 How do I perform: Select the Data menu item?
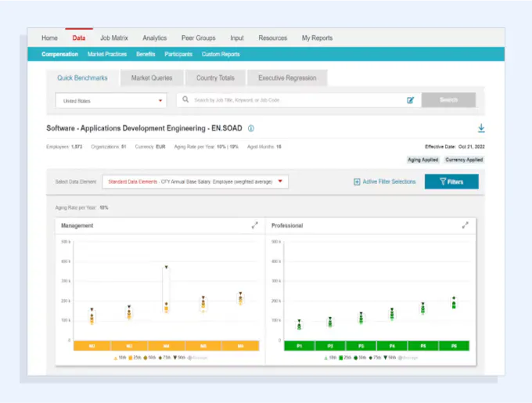point(79,38)
